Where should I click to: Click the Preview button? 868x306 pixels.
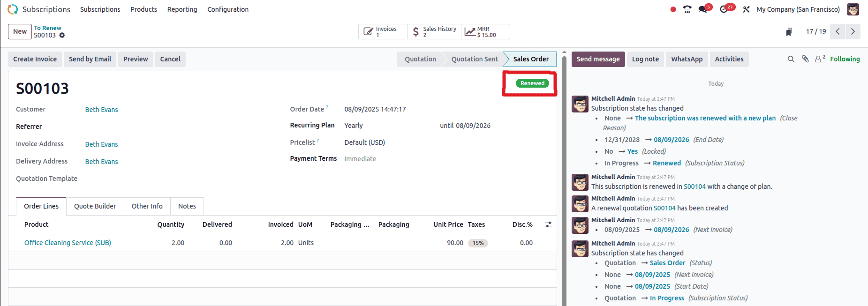(136, 59)
